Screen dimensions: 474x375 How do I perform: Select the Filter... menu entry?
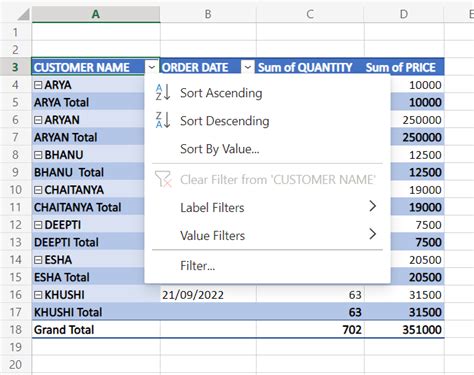pyautogui.click(x=267, y=266)
